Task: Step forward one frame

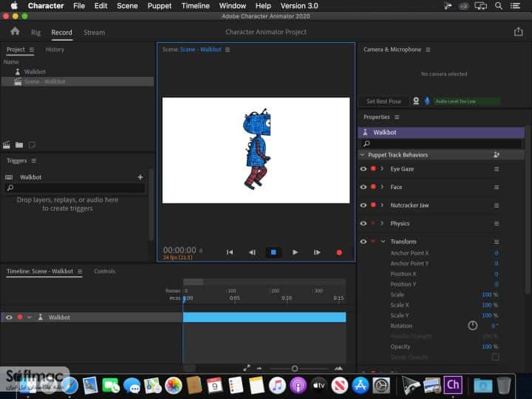Action: tap(317, 252)
